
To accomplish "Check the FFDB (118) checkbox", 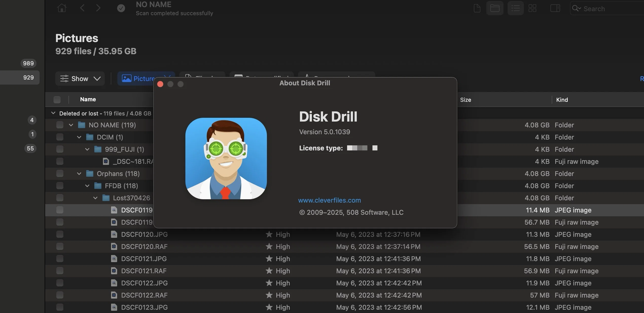I will click(x=60, y=186).
